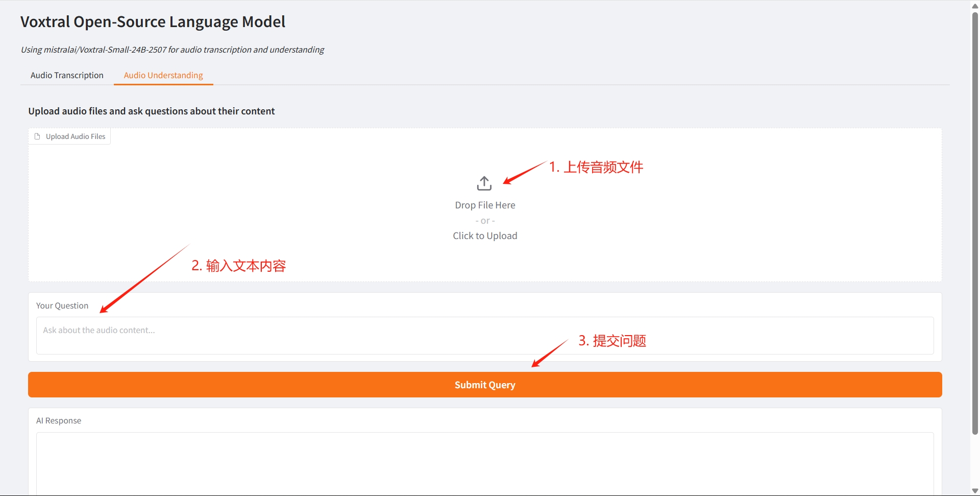This screenshot has width=980, height=496.
Task: Click the 'Upload audio files and ask questions' heading
Action: (152, 111)
